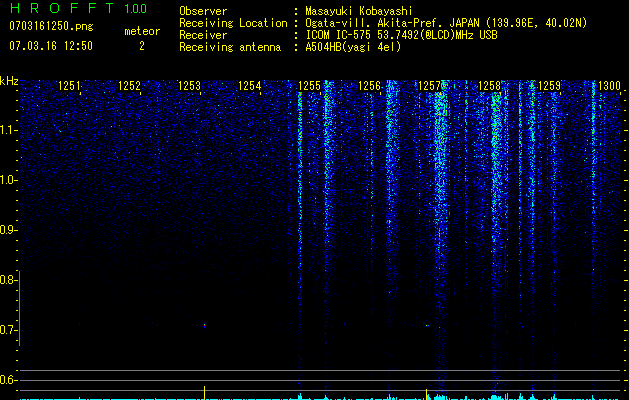Click the meteor count value 2
The image size is (629, 400).
point(142,46)
